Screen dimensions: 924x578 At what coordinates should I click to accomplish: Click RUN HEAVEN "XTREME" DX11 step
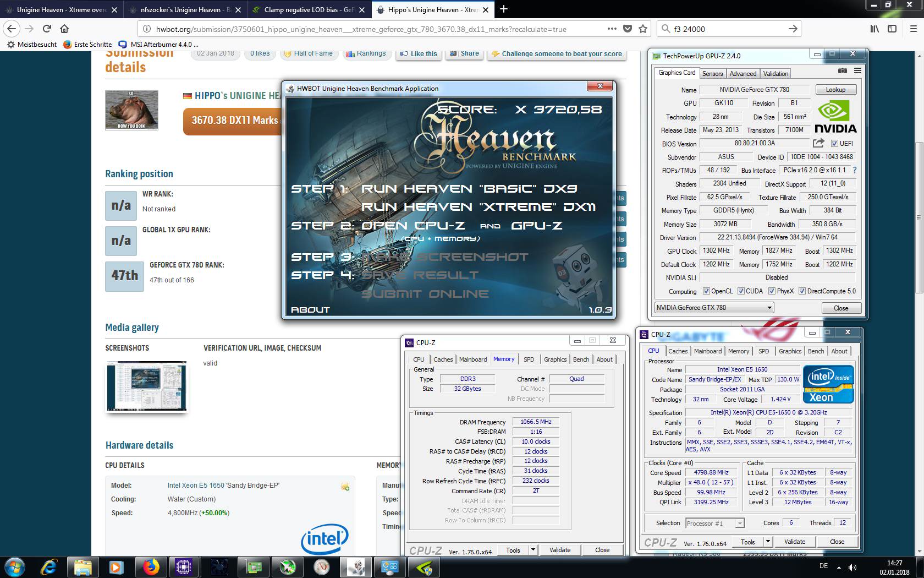(478, 207)
